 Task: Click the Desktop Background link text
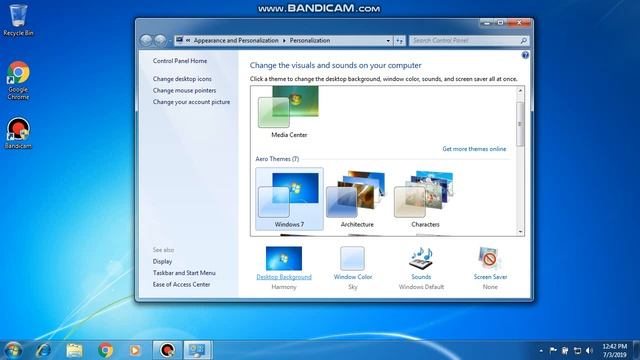pos(284,277)
